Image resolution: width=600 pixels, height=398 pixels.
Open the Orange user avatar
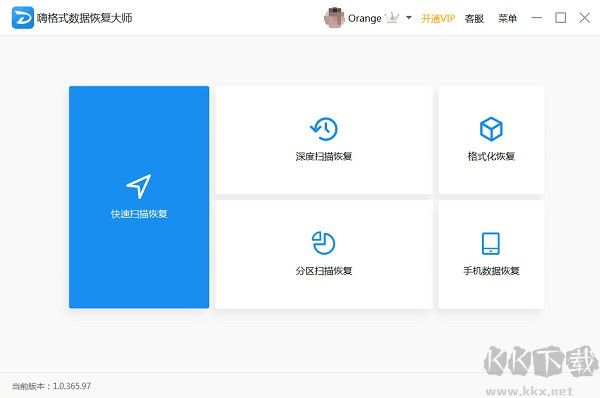pyautogui.click(x=334, y=18)
